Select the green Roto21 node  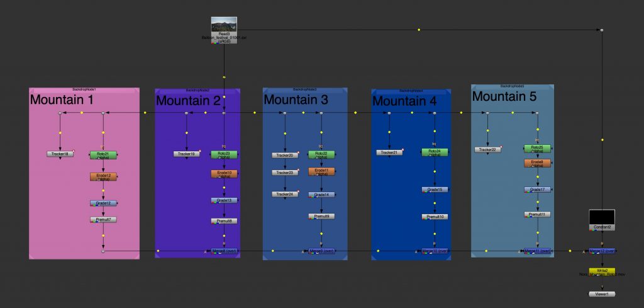[x=103, y=154]
